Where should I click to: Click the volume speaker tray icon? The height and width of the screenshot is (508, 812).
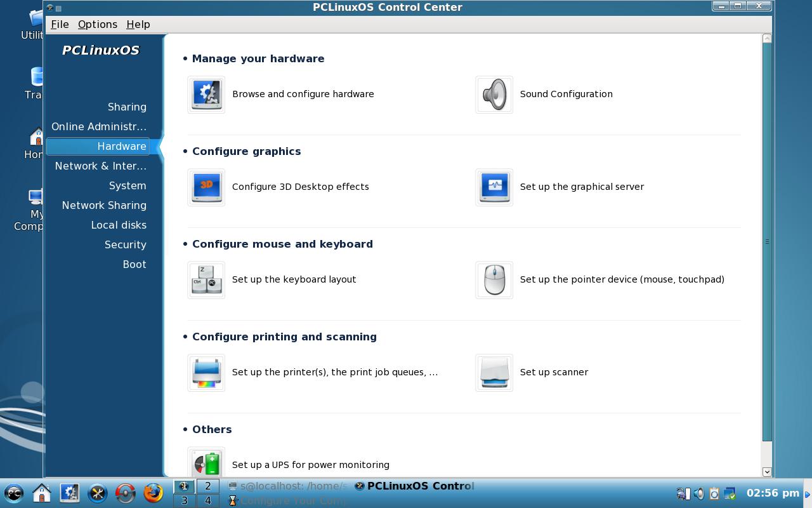pyautogui.click(x=699, y=493)
